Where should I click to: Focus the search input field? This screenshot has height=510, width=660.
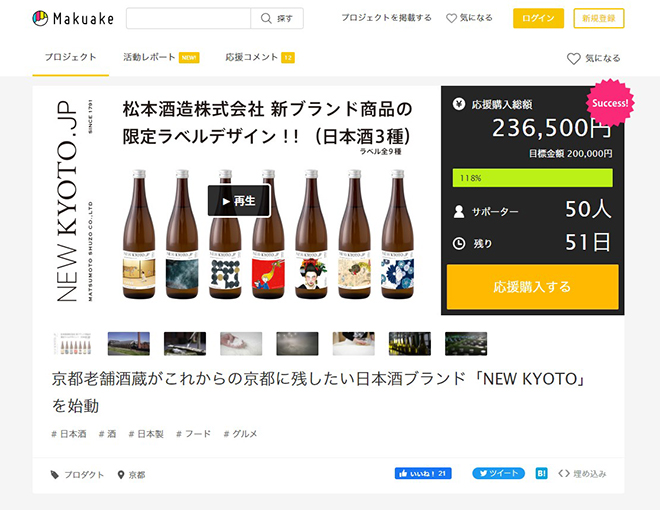(x=188, y=19)
